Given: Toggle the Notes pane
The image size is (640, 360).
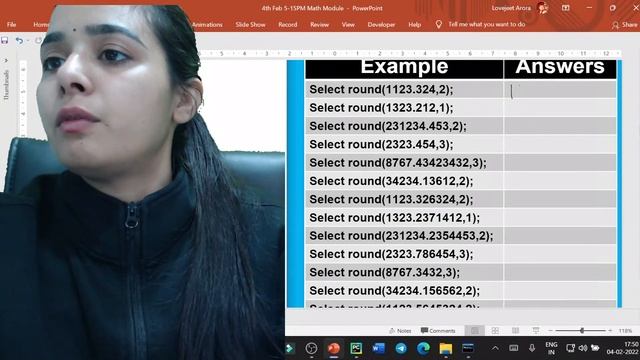Looking at the screenshot, I should (x=400, y=331).
